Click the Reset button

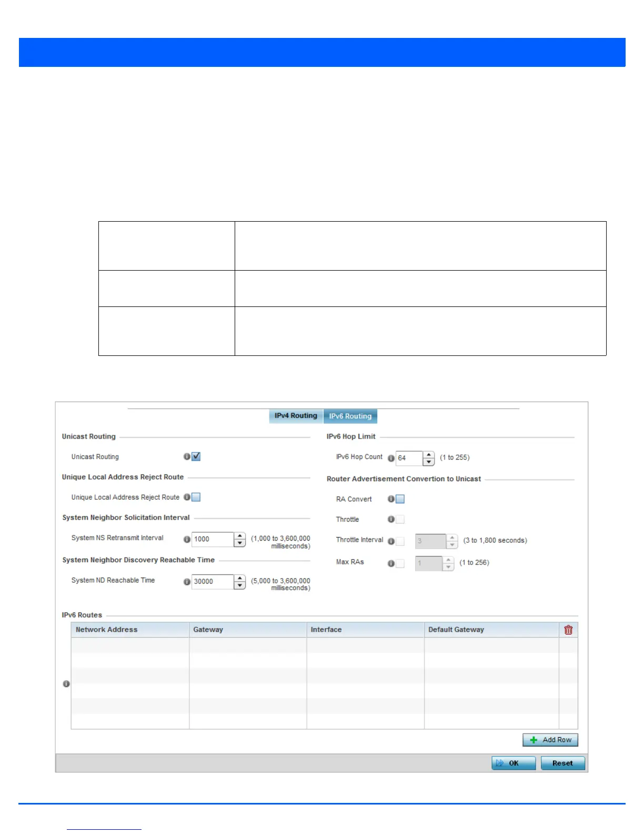tap(563, 763)
